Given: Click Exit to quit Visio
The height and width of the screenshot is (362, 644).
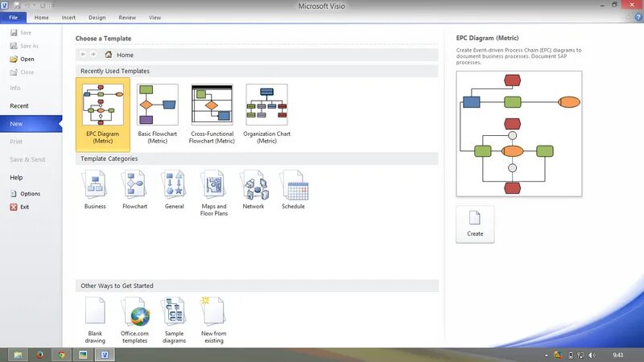Looking at the screenshot, I should 19,207.
